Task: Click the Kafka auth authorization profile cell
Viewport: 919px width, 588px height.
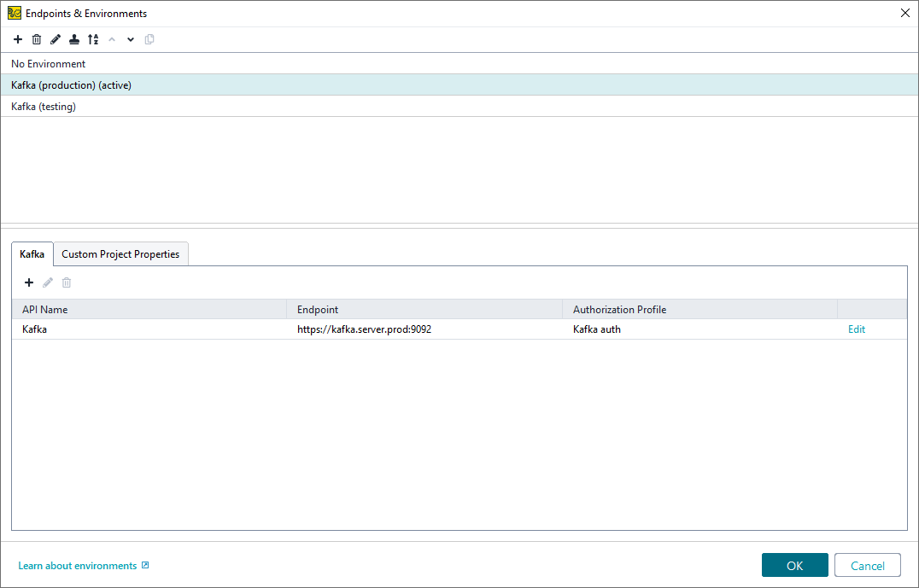Action: pos(699,329)
